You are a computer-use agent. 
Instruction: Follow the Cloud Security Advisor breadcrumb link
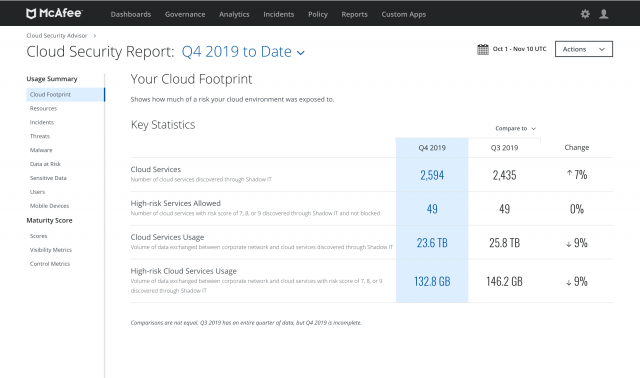click(57, 36)
